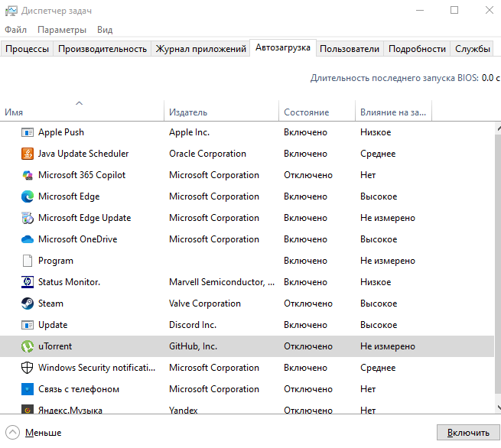Click the Task Manager title bar icon
This screenshot has height=448, width=501.
pyautogui.click(x=11, y=11)
